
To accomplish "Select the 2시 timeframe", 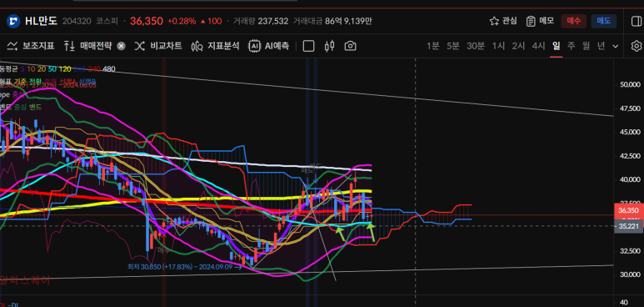I will pos(518,46).
